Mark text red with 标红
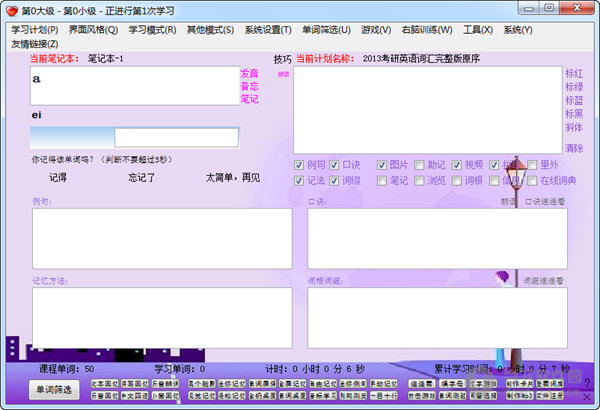The height and width of the screenshot is (410, 600). pos(574,74)
